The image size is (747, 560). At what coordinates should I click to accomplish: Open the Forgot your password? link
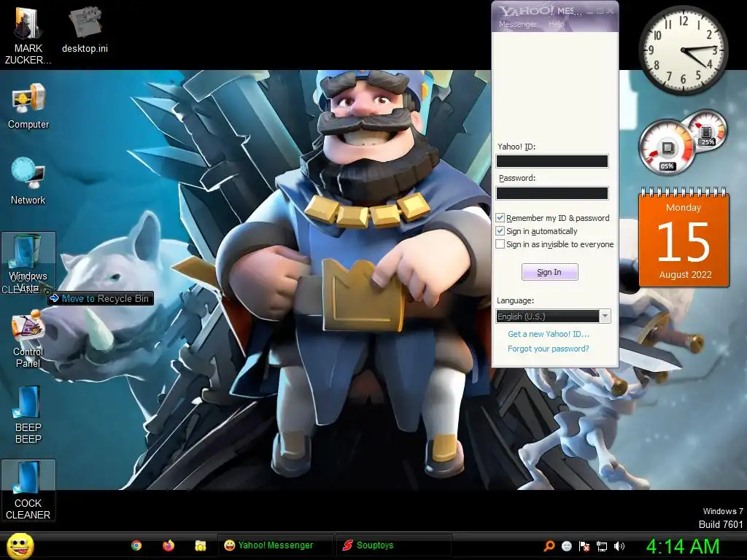(x=549, y=349)
